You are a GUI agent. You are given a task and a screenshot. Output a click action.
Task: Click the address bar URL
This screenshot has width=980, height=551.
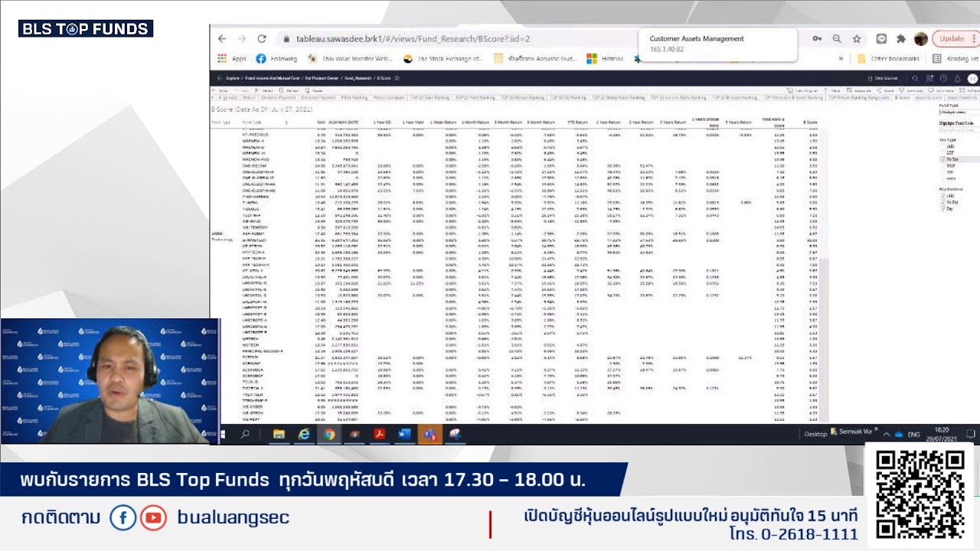click(413, 38)
